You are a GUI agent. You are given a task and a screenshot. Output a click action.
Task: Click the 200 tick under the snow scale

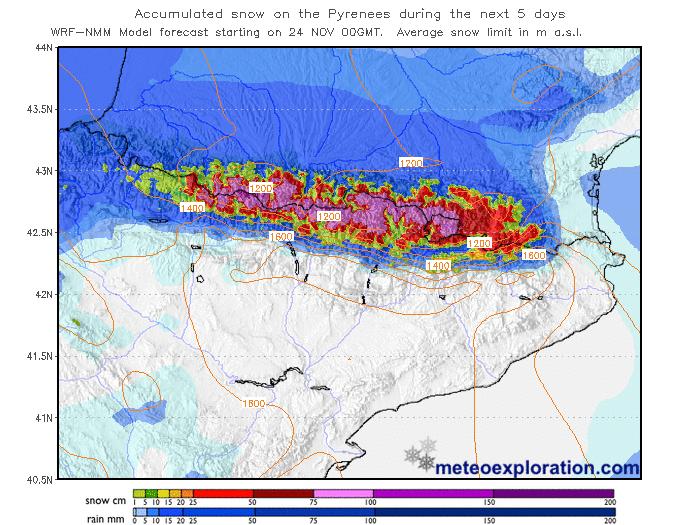(x=609, y=503)
